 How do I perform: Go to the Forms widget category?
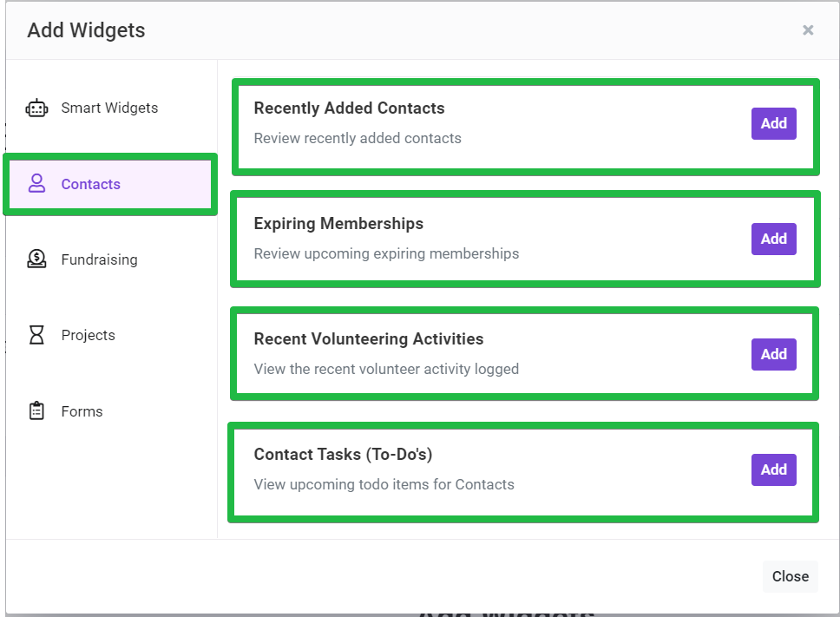pyautogui.click(x=111, y=411)
